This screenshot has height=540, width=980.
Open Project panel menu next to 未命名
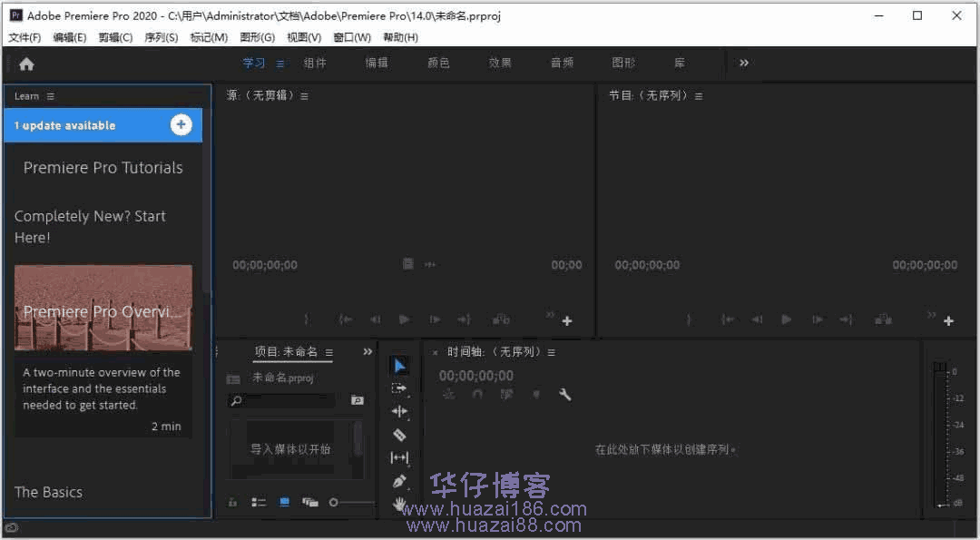point(329,352)
